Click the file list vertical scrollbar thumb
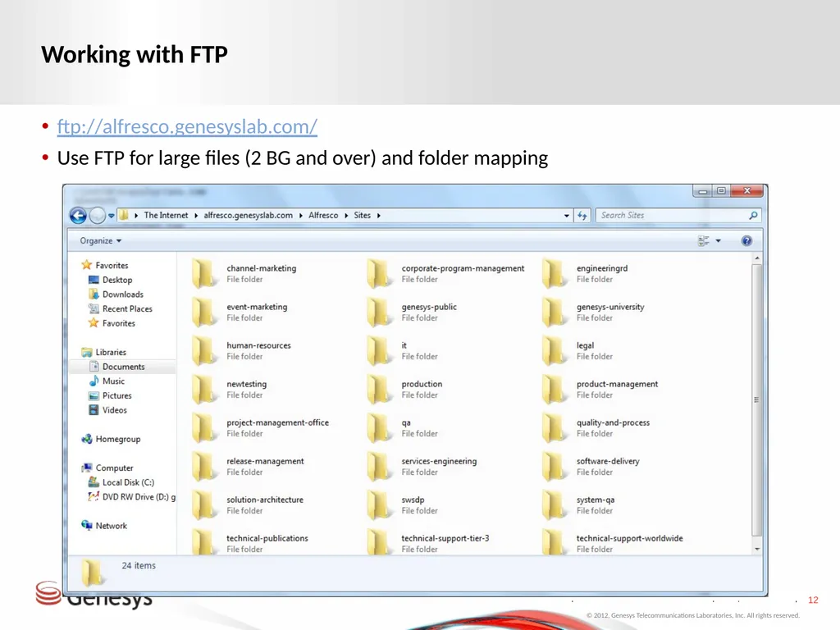The image size is (840, 630). 756,399
